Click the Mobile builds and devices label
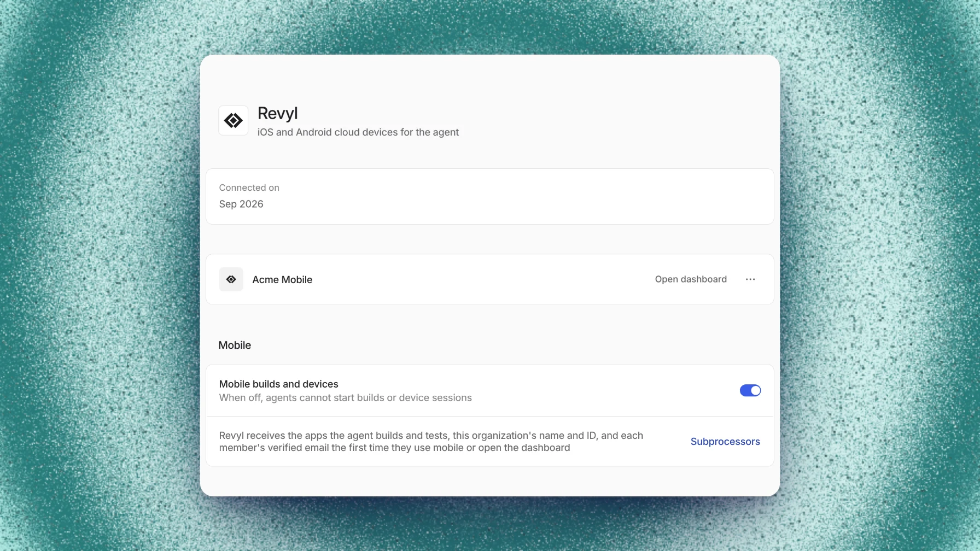The width and height of the screenshot is (980, 551). (279, 384)
